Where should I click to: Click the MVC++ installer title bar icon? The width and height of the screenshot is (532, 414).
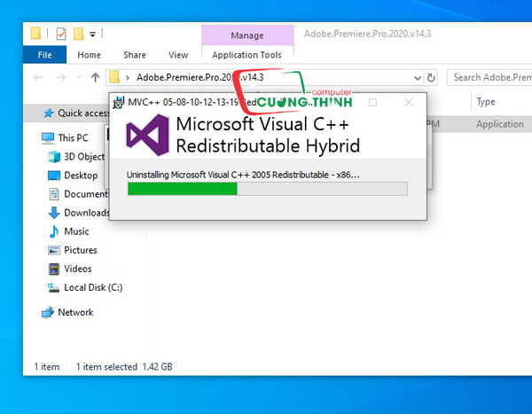tap(119, 102)
